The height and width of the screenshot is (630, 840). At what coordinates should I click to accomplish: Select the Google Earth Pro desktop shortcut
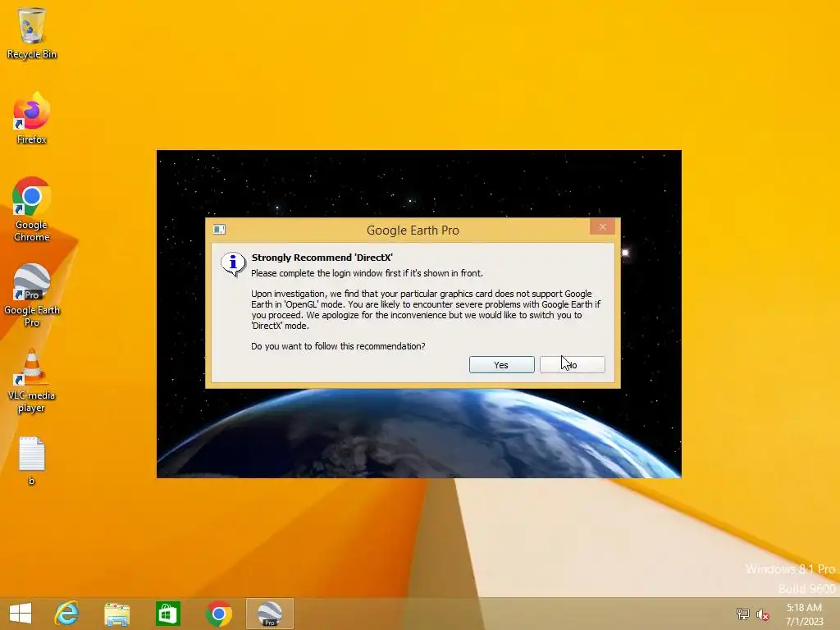click(x=32, y=295)
